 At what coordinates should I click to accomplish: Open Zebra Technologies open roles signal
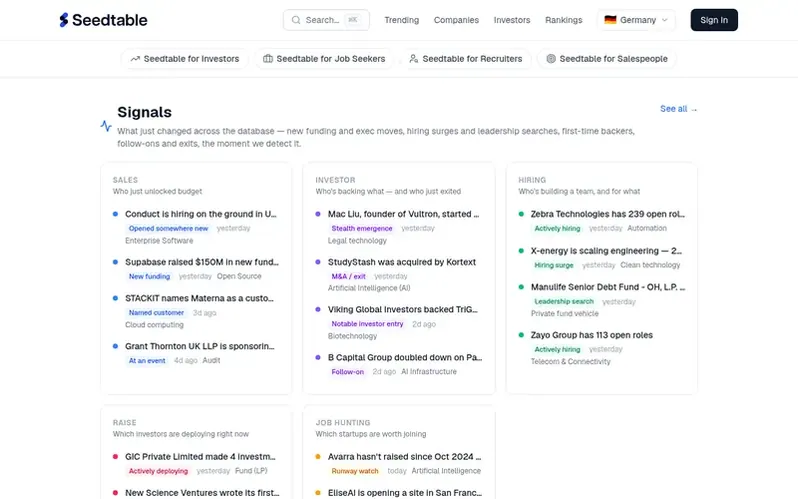tap(608, 214)
